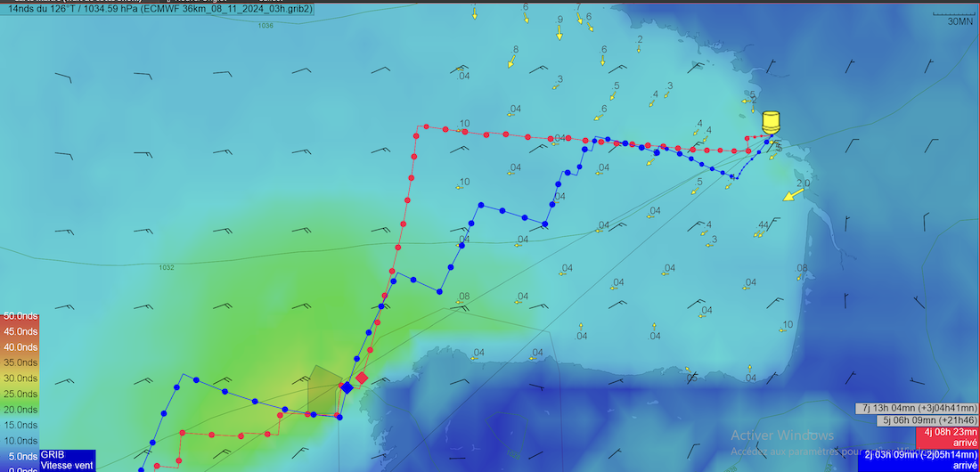Click the yellow current arrow labeled 9
Image resolution: width=980 pixels, height=472 pixels.
[x=559, y=33]
